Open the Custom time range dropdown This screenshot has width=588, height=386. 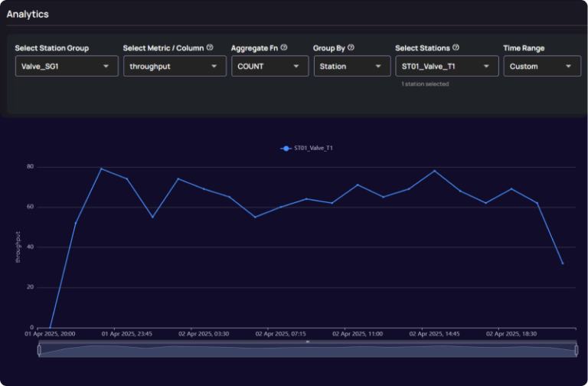(x=541, y=67)
